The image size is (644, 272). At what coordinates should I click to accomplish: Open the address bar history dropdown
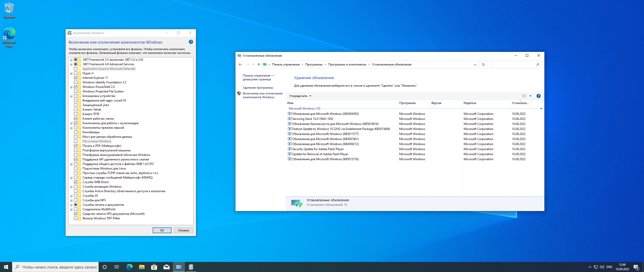[475, 64]
